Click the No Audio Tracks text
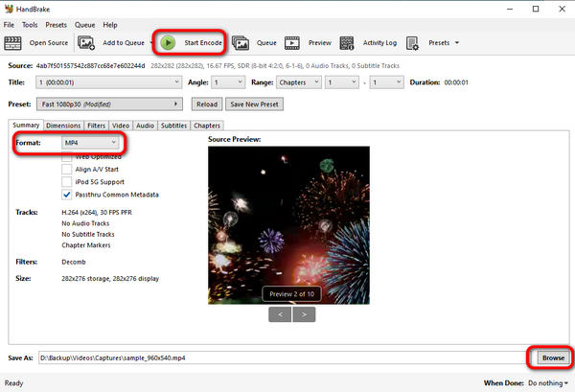This screenshot has width=575, height=392. [85, 223]
